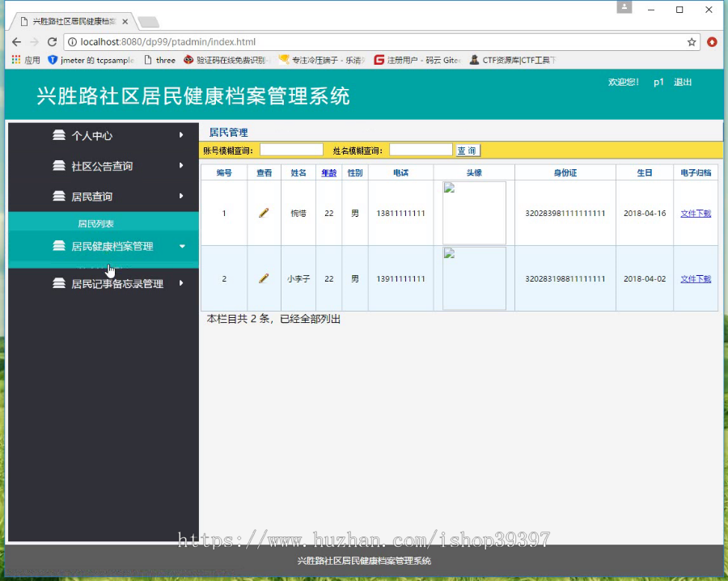
Task: Open the jmeter 的 tcpsample bookmark
Action: pos(91,60)
